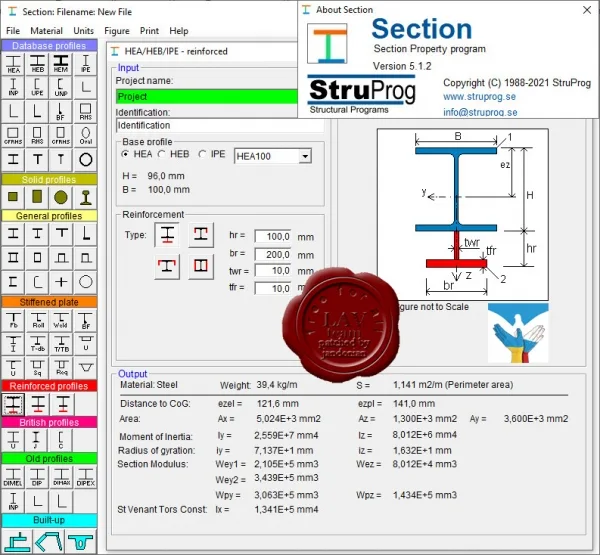Toggle reinforcement type red T shape
Viewport: 600px width, 555px height.
pyautogui.click(x=167, y=266)
